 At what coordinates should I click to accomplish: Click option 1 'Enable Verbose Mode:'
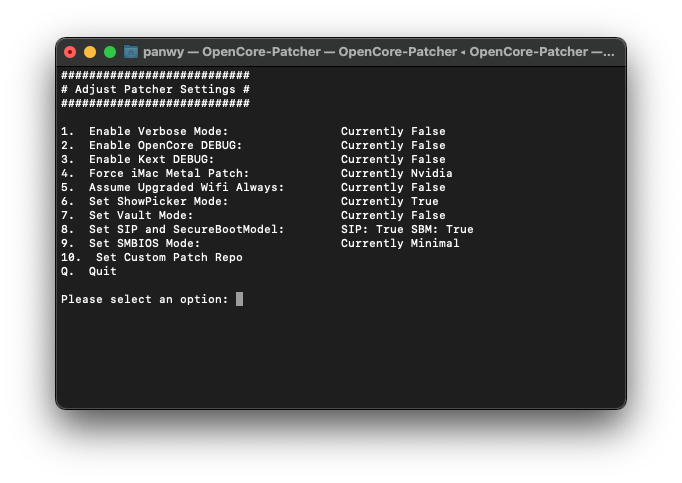click(x=144, y=131)
